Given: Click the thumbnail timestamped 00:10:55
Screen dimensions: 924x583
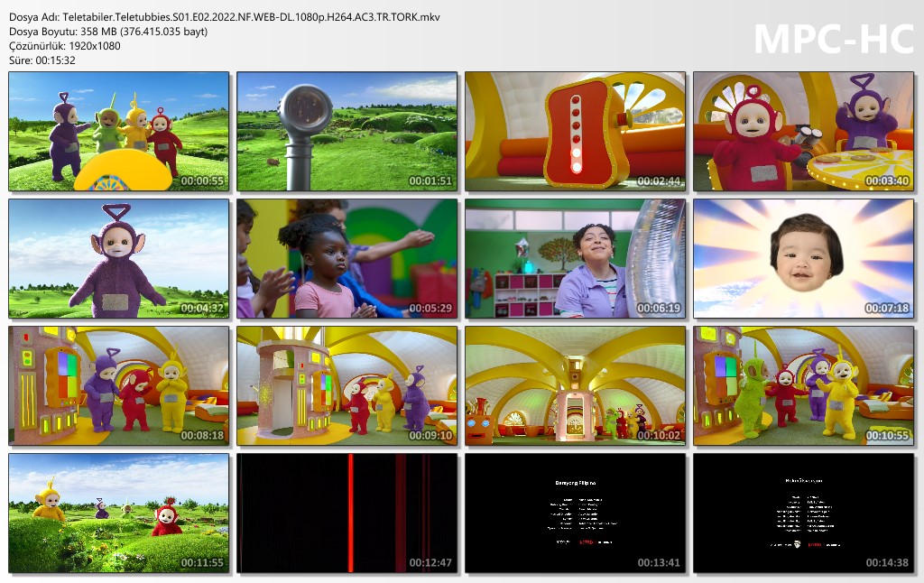Looking at the screenshot, I should [804, 386].
